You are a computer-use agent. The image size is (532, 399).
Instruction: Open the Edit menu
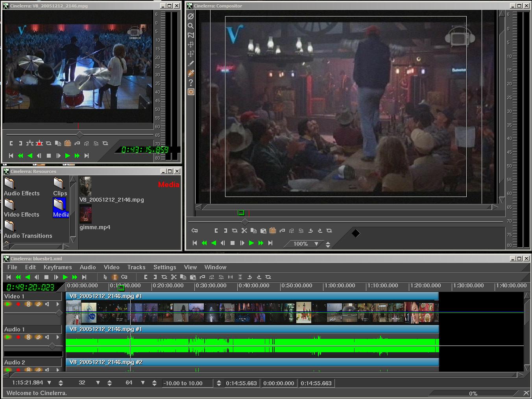tap(30, 267)
